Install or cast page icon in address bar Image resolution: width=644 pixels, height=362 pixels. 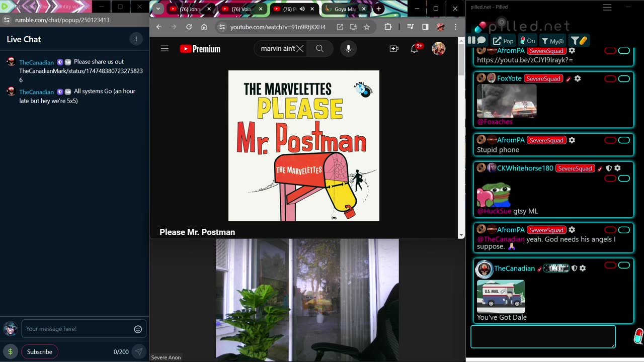point(353,27)
